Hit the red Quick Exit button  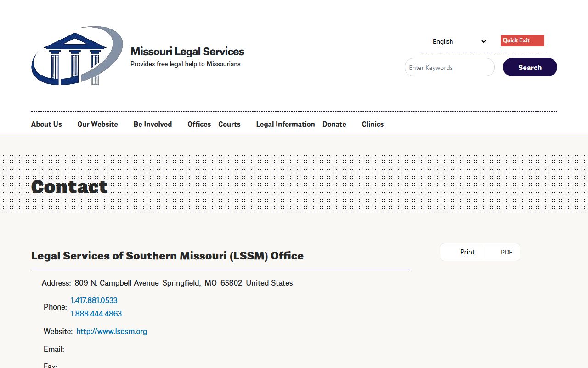[522, 40]
